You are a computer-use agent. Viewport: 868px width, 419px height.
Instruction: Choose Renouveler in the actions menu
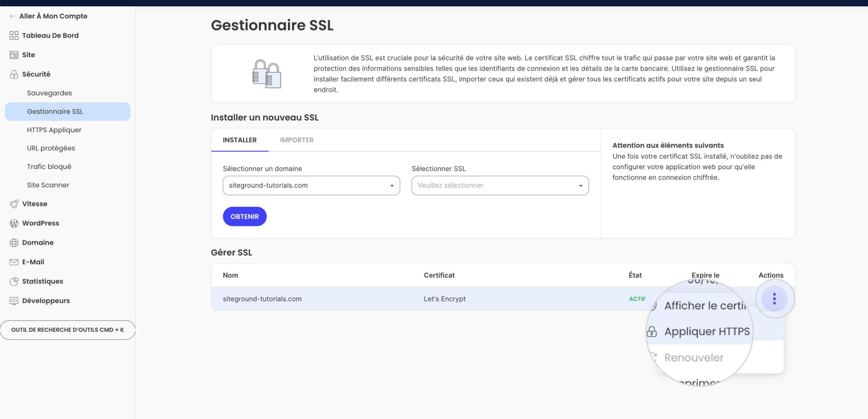[694, 358]
